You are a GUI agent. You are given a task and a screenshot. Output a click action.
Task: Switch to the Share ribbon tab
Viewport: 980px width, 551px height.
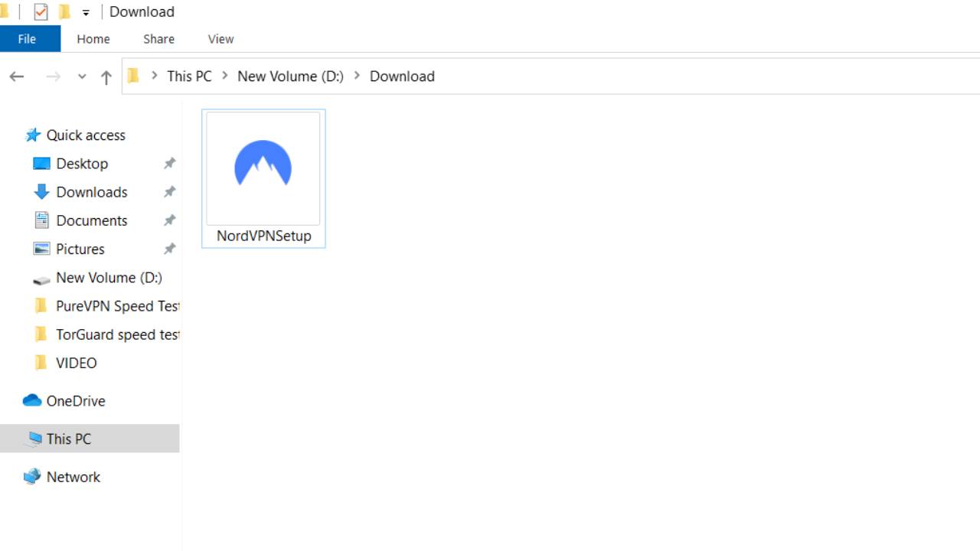coord(158,39)
